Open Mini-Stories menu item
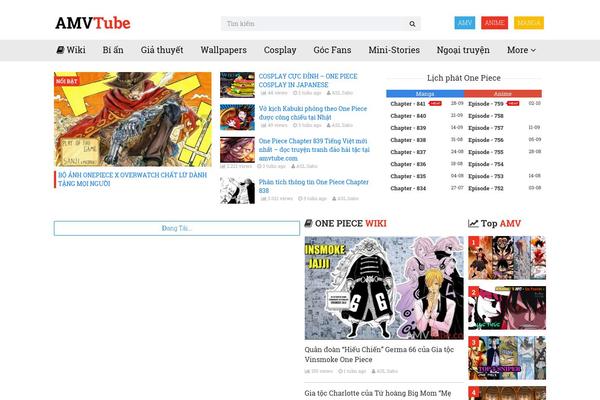The height and width of the screenshot is (400, 600). click(394, 50)
